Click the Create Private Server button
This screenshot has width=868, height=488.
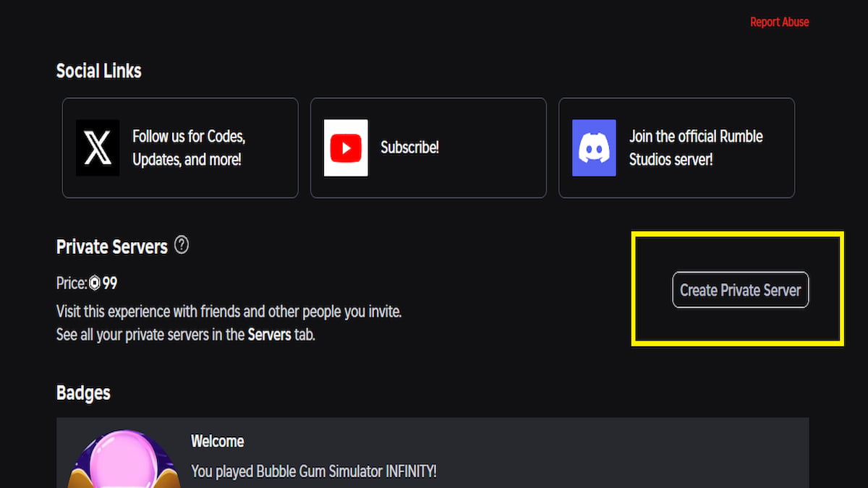(x=741, y=290)
